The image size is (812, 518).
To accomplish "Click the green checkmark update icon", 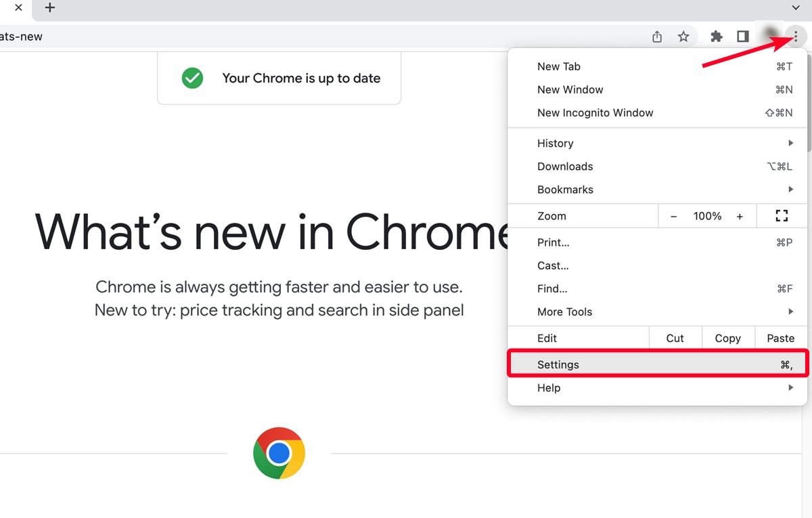I will coord(192,78).
